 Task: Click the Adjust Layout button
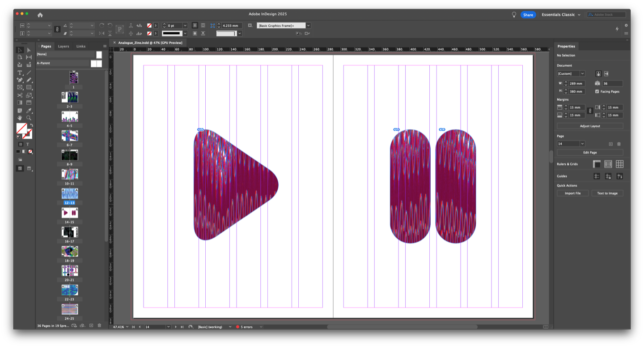tap(590, 126)
